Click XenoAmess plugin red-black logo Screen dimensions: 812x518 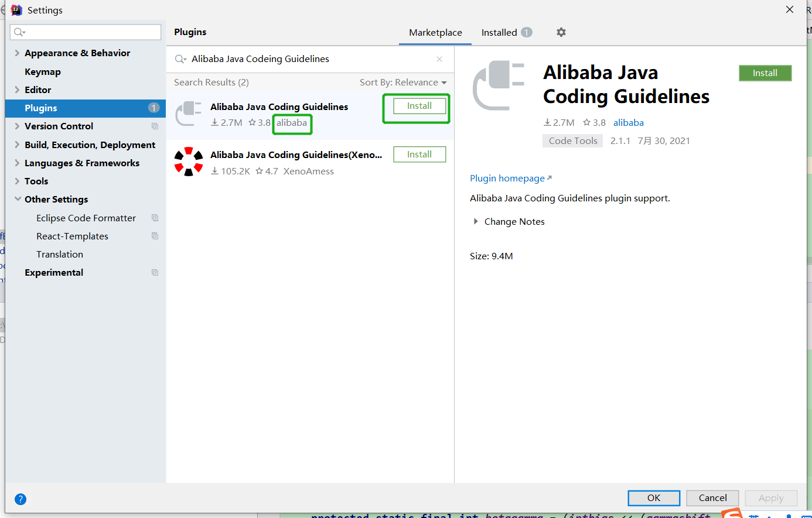point(189,162)
